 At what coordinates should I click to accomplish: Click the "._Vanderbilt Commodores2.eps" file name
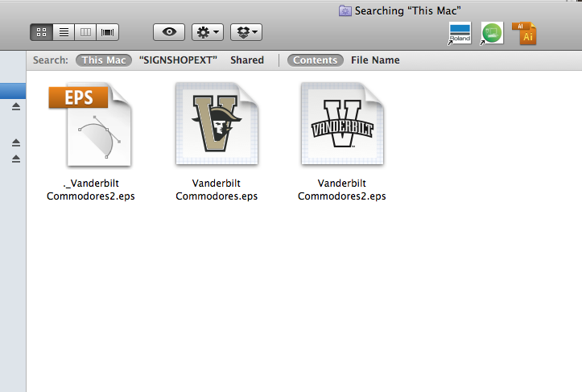(91, 190)
